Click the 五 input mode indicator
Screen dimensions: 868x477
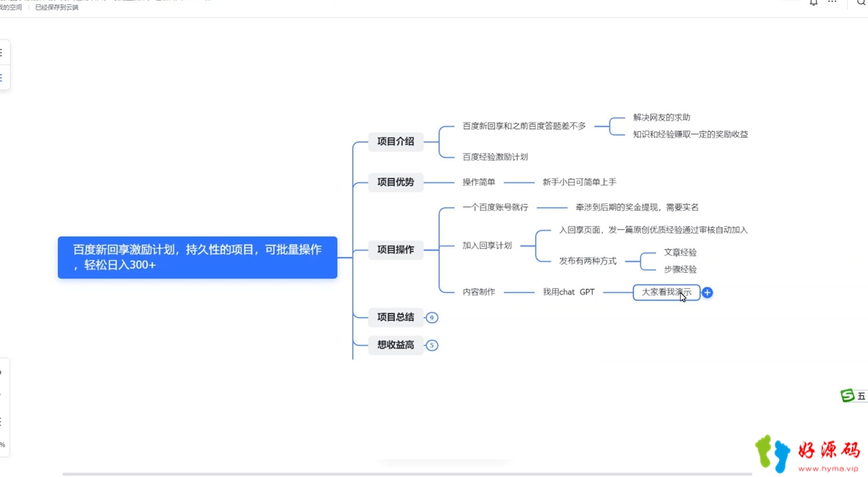click(861, 396)
